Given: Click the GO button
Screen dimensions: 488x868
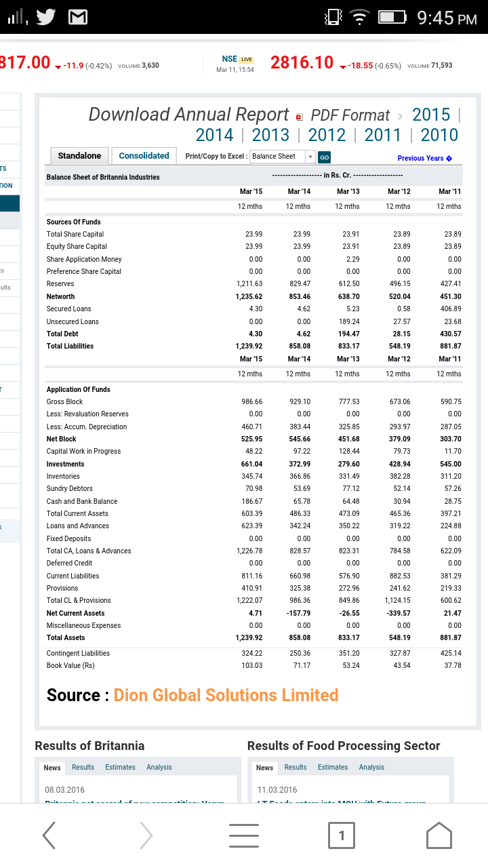Looking at the screenshot, I should click(325, 157).
